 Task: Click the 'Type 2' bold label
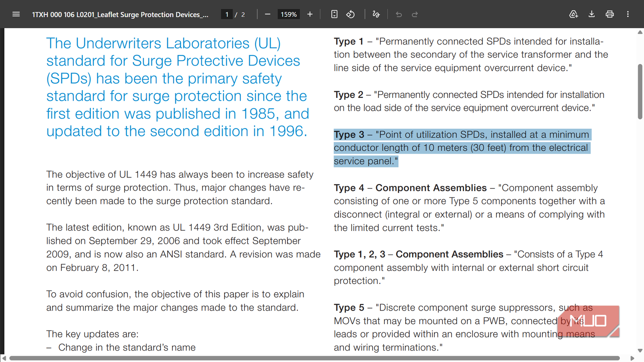click(x=349, y=95)
